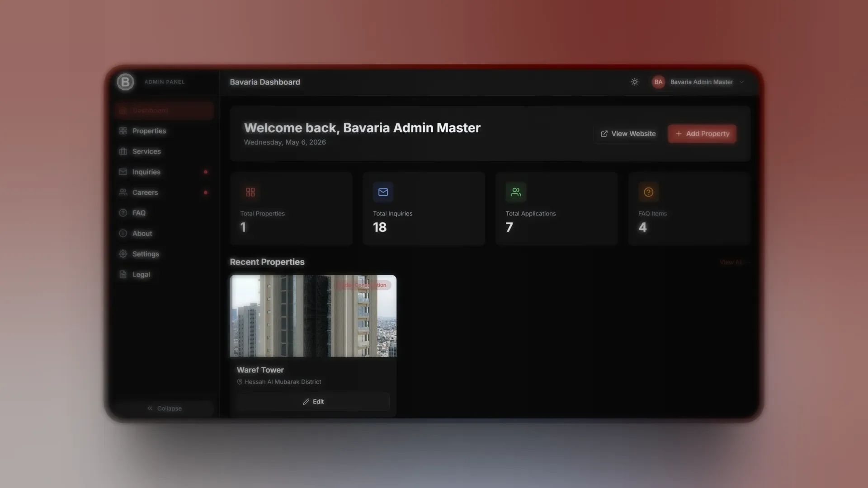The image size is (868, 488).
Task: Click the BA avatar circle
Action: (x=658, y=82)
